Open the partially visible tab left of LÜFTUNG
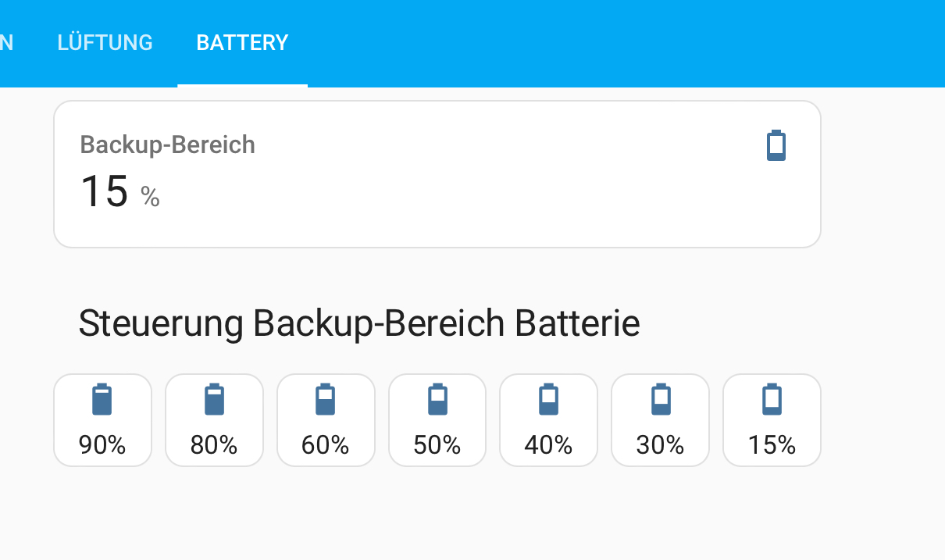This screenshot has width=945, height=560. coord(7,42)
